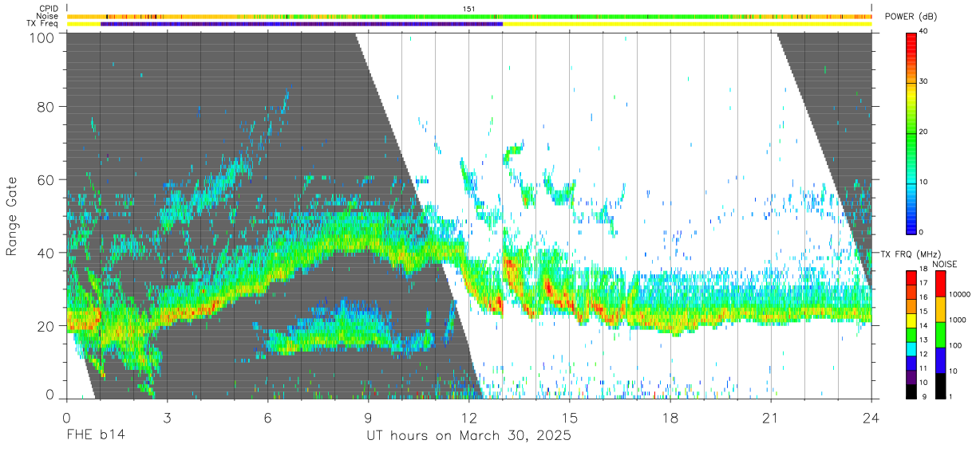980x452 pixels.
Task: Click noise scale value 1000
Action: pyautogui.click(x=958, y=320)
